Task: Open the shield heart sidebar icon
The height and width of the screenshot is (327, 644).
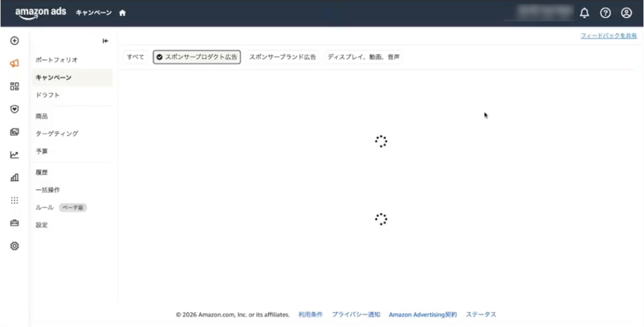Action: click(x=14, y=109)
